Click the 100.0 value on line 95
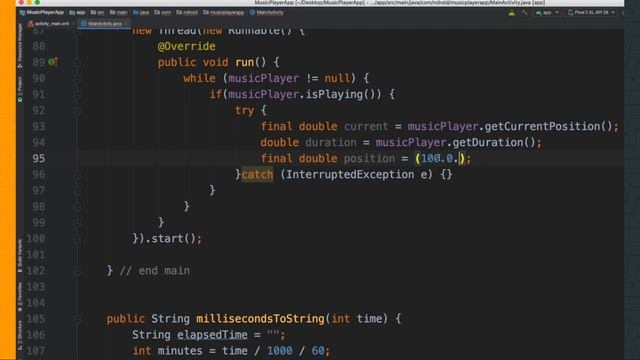The height and width of the screenshot is (360, 640). [437, 159]
